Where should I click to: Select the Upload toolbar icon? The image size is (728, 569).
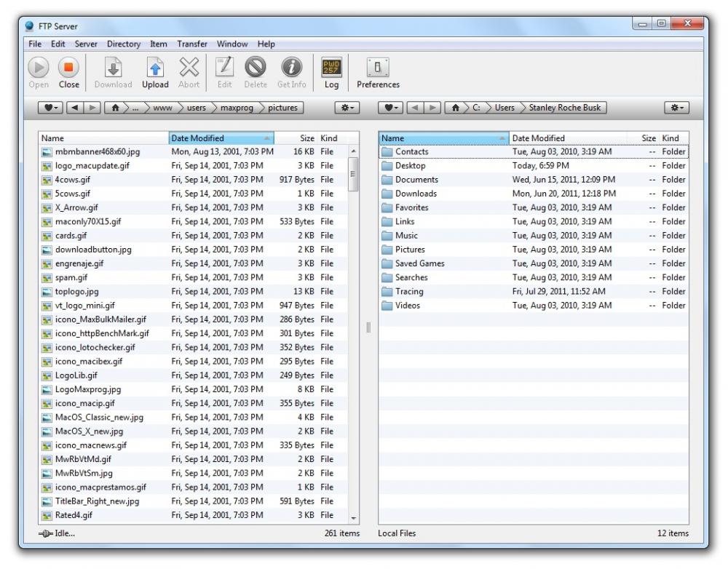tap(156, 71)
